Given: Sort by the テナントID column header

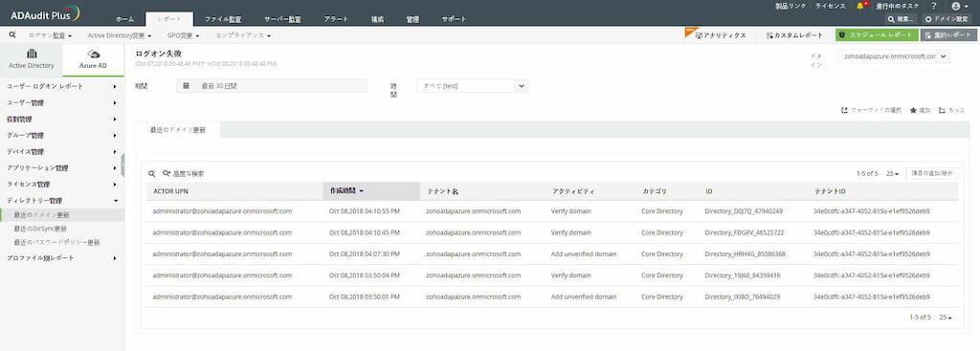Looking at the screenshot, I should [831, 191].
